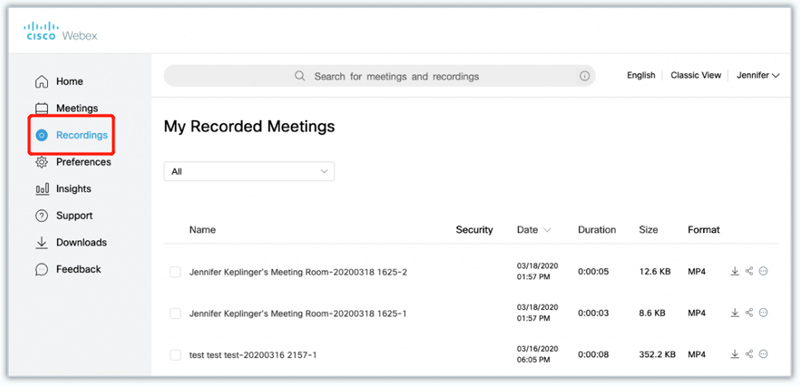
Task: Click the search magnifier icon
Action: click(x=300, y=76)
